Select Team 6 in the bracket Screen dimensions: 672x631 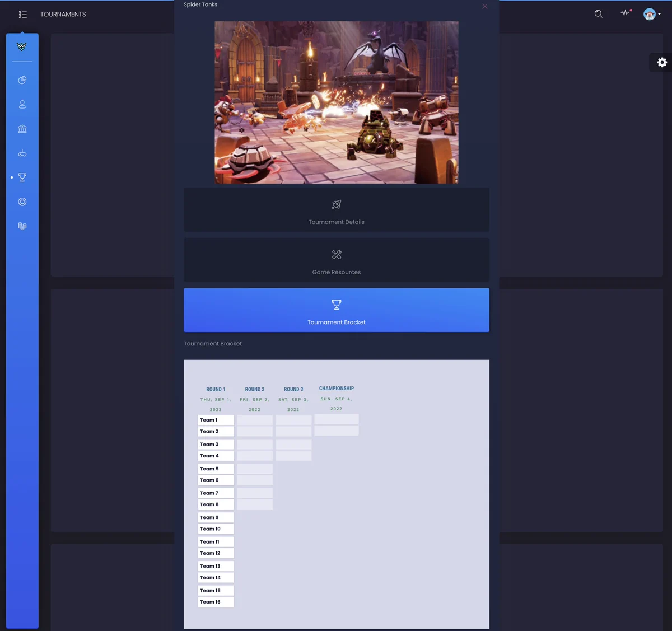pos(216,480)
